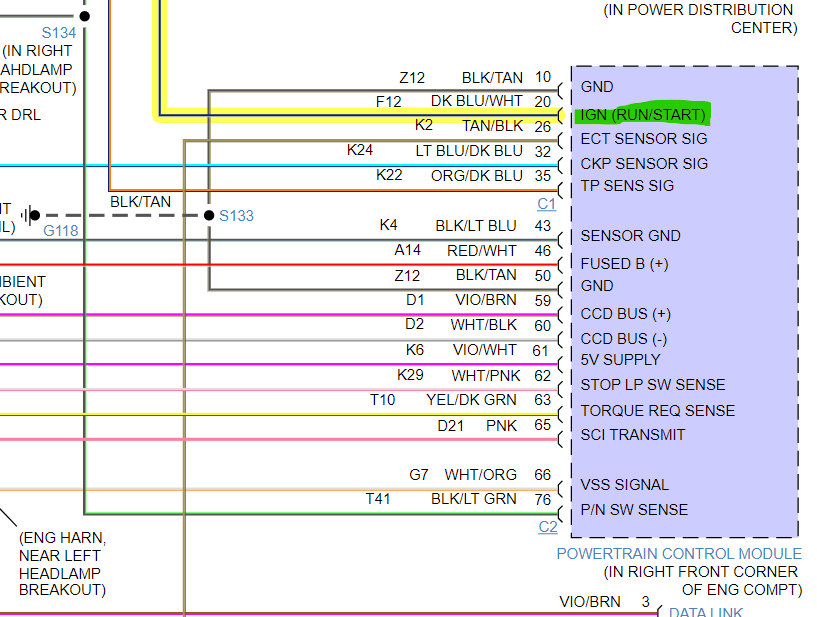Click the CCD BUS (+) label
This screenshot has height=617, width=817.
[626, 314]
